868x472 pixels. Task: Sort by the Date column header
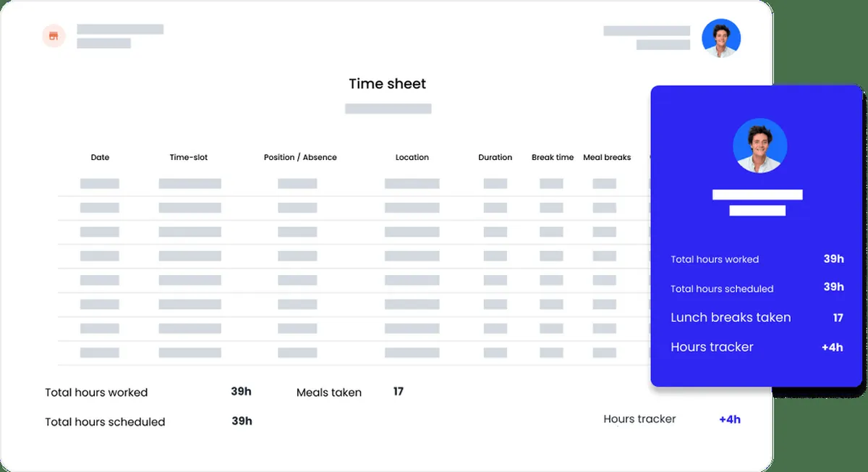click(100, 157)
